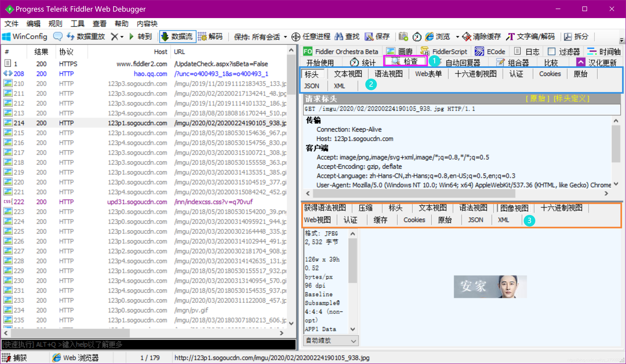Viewport: 626px width, 364px height.
Task: Click the 文字编/解码 TextWizard icon
Action: pos(510,37)
